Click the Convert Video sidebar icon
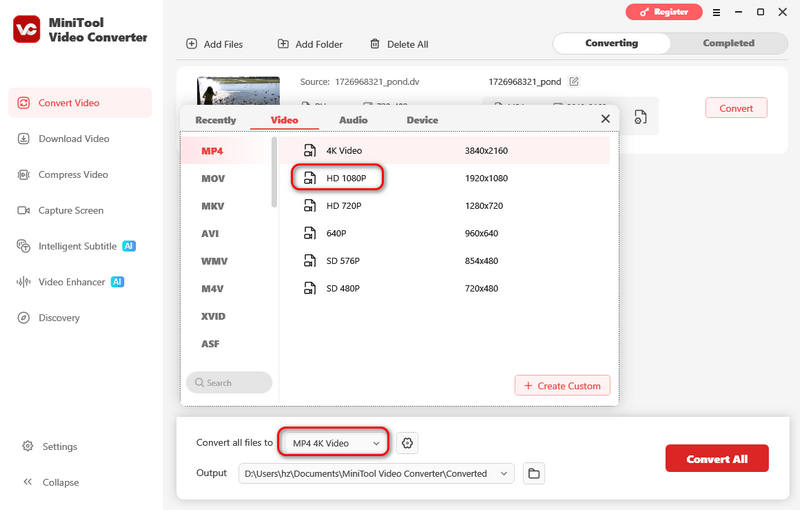The width and height of the screenshot is (800, 510). (23, 103)
